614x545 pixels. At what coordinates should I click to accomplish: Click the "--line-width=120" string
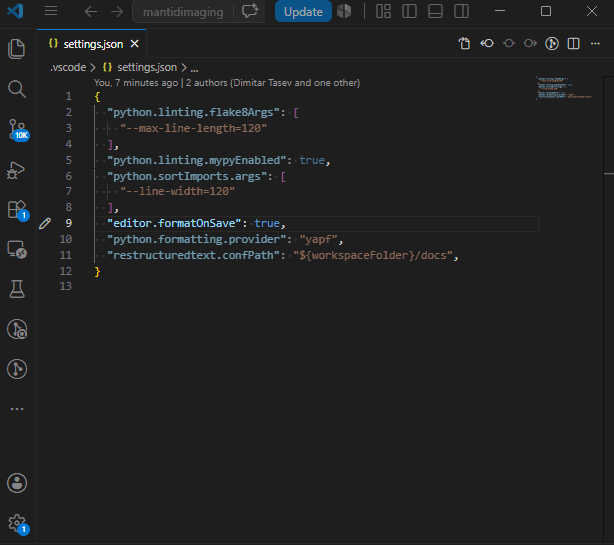pyautogui.click(x=177, y=191)
